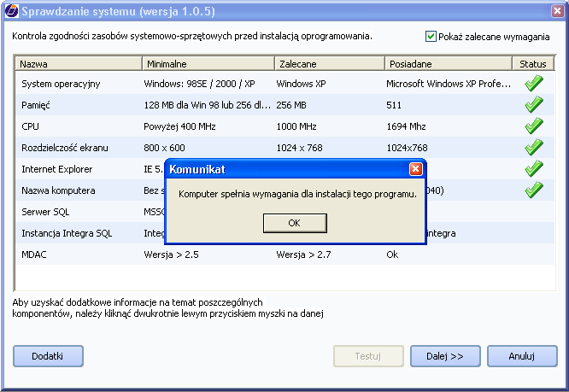Screen dimensions: 569x392
Task: Click 'Windows: 98SE / 2000 / XP' cell
Action: (x=199, y=84)
